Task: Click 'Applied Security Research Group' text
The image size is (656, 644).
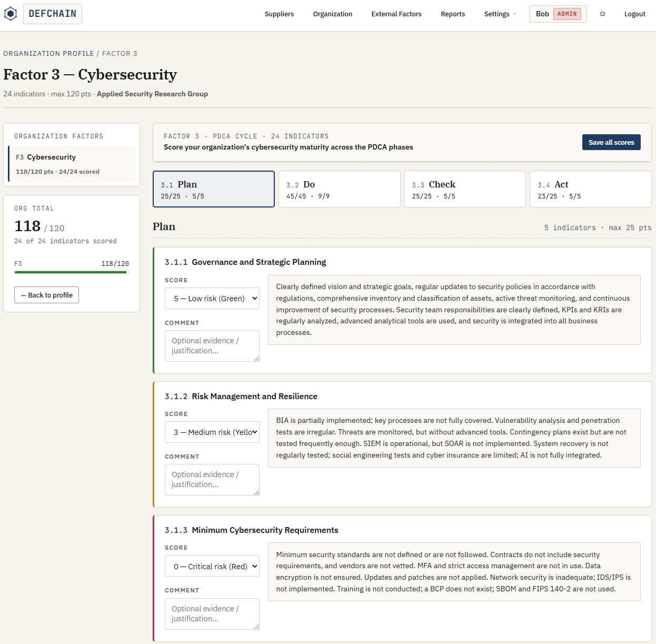Action: pos(152,94)
